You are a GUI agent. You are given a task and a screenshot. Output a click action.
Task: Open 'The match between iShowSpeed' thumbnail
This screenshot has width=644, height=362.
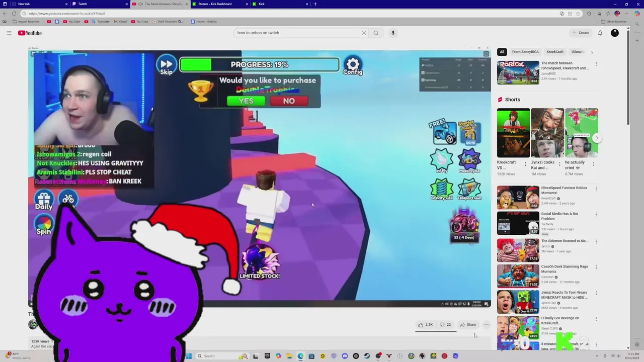coord(518,72)
